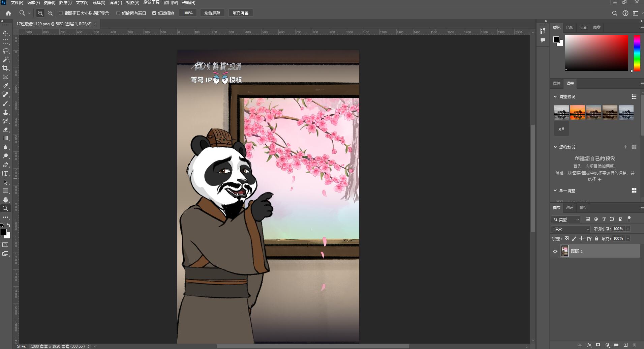The height and width of the screenshot is (349, 644).
Task: Open the 文件(F) menu
Action: pyautogui.click(x=17, y=3)
